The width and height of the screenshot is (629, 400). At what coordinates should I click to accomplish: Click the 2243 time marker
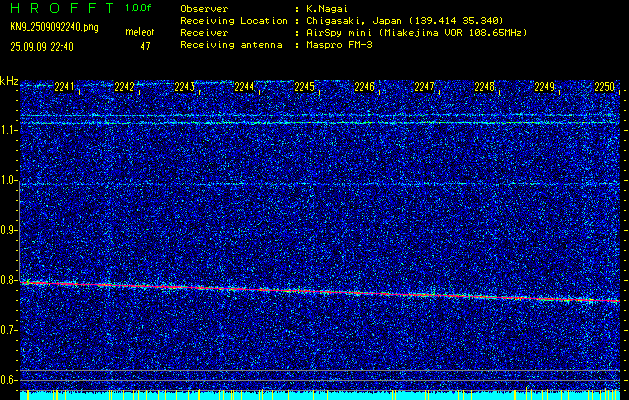(185, 87)
